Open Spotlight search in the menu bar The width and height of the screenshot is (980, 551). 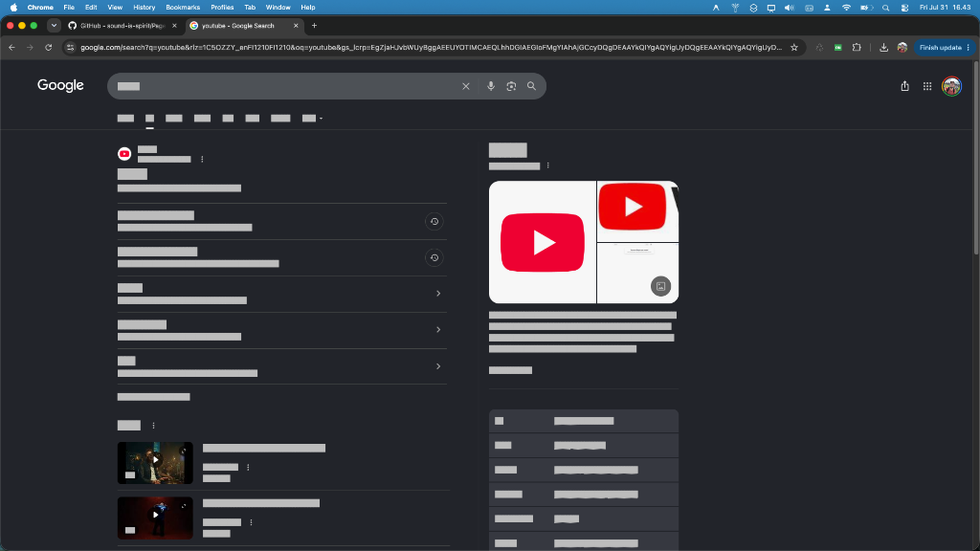pyautogui.click(x=885, y=8)
